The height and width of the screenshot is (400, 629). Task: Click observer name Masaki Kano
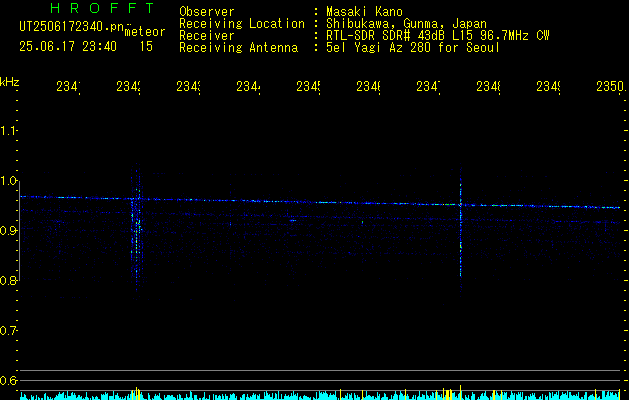364,11
